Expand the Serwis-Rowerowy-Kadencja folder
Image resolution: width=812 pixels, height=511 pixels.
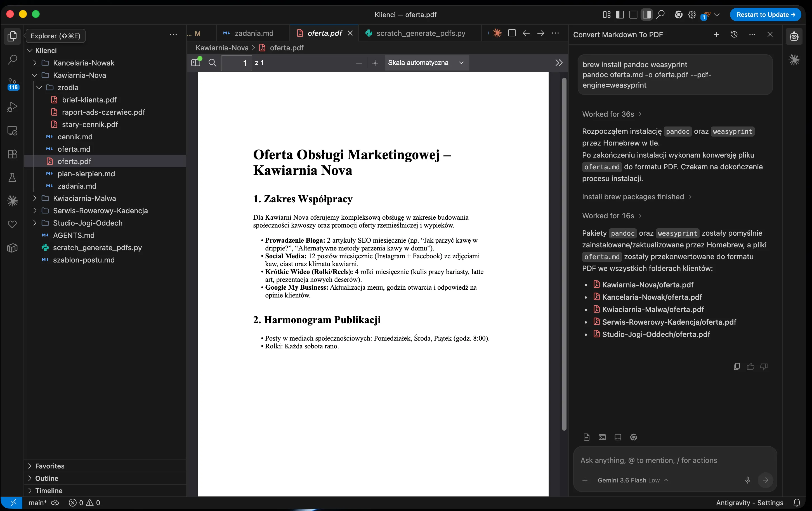pos(34,211)
